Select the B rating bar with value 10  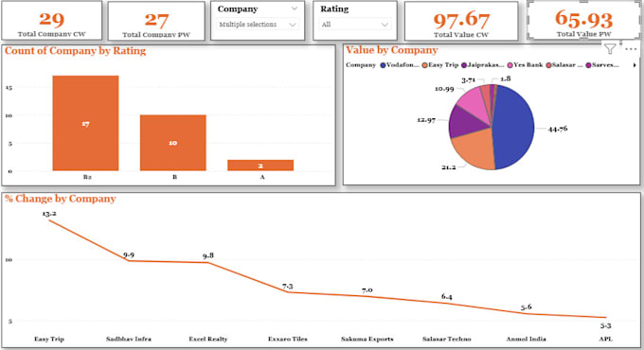pyautogui.click(x=173, y=143)
